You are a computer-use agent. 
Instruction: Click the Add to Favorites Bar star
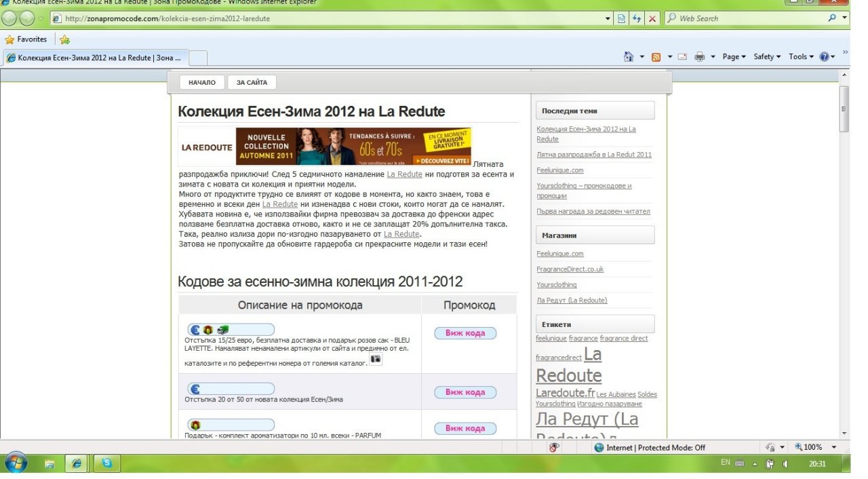click(x=64, y=39)
